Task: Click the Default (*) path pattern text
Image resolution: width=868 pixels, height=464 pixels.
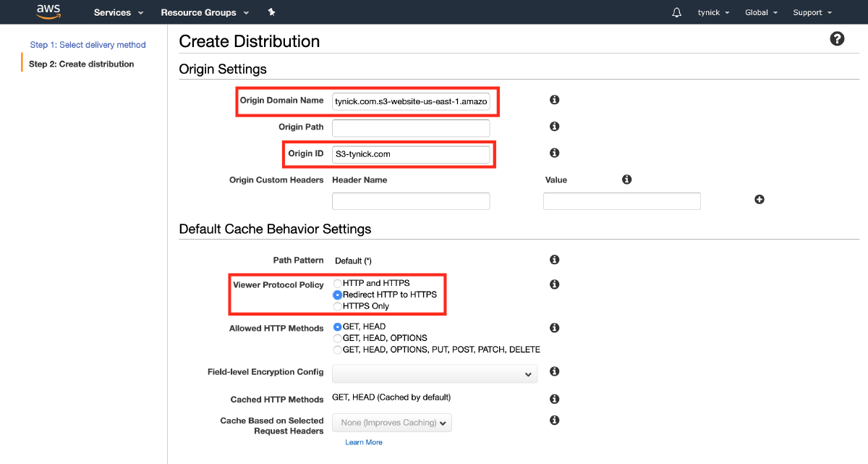Action: click(353, 261)
